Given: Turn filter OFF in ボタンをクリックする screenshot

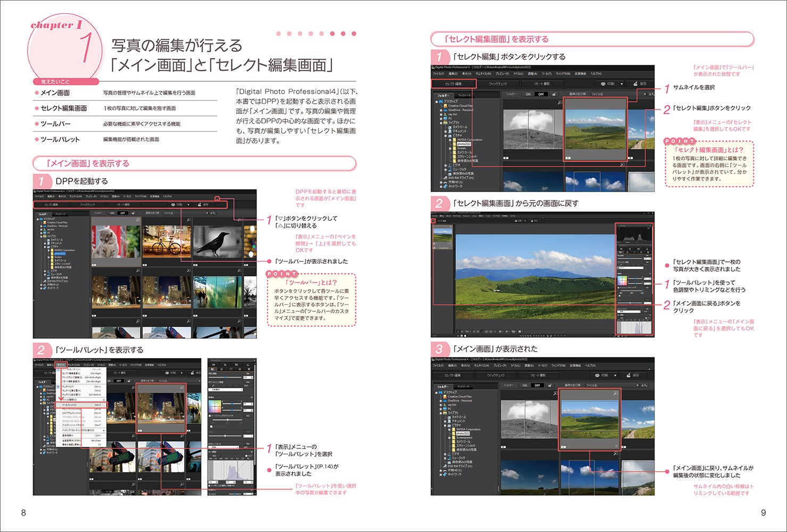Looking at the screenshot, I should [x=541, y=94].
